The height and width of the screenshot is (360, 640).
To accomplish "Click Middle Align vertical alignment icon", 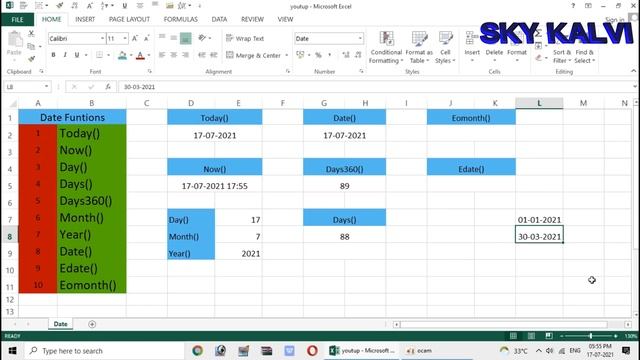I will pyautogui.click(x=173, y=38).
